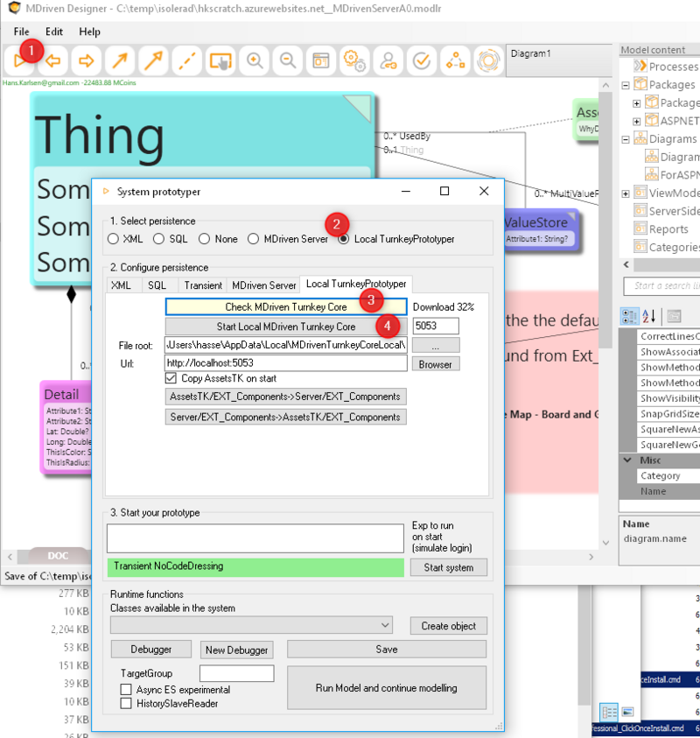700x738 pixels.
Task: Click the zoom out magnifier icon
Action: click(x=287, y=60)
